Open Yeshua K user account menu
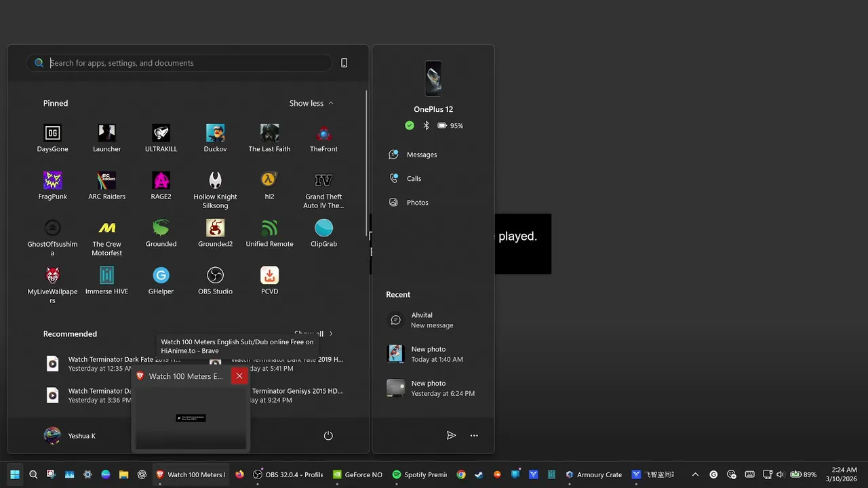 (x=70, y=436)
